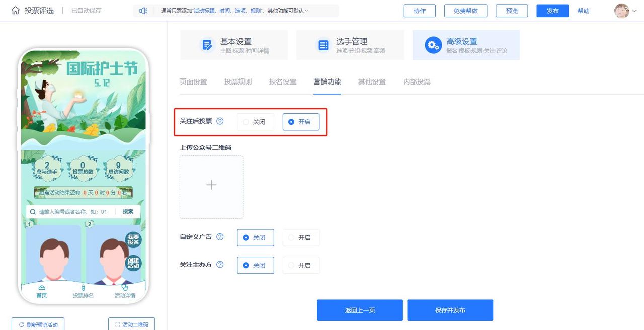Enable 开启 for 自定义广告
Screen dimensions: 644x330
[301, 237]
